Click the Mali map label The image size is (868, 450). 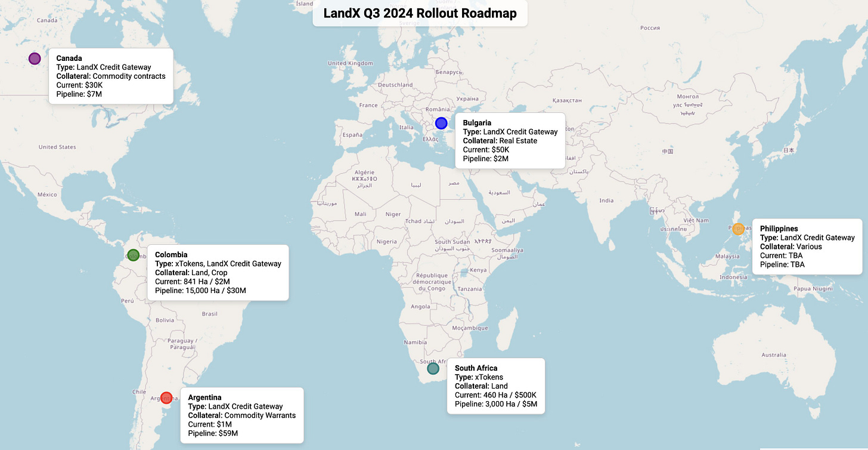click(x=360, y=214)
